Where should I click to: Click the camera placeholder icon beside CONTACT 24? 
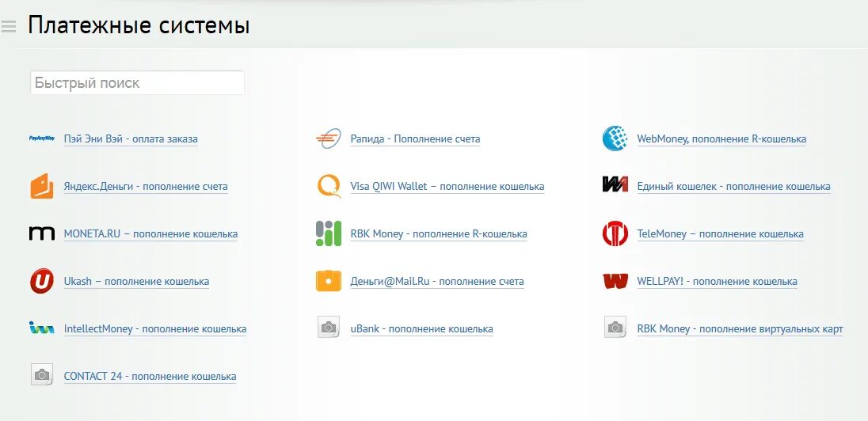point(41,375)
